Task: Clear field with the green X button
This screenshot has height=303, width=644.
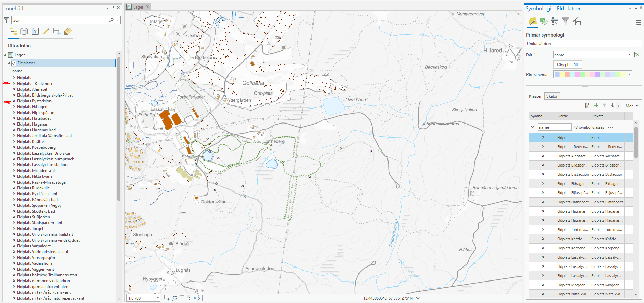Action: tap(637, 55)
